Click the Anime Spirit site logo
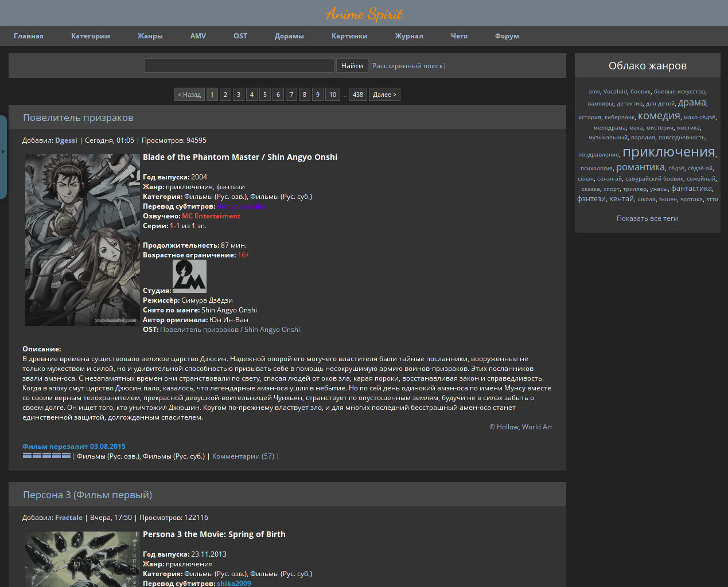The height and width of the screenshot is (587, 728). tap(364, 14)
